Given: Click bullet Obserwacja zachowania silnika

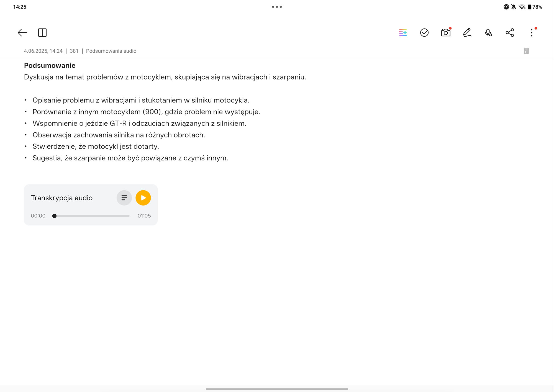Looking at the screenshot, I should (119, 135).
